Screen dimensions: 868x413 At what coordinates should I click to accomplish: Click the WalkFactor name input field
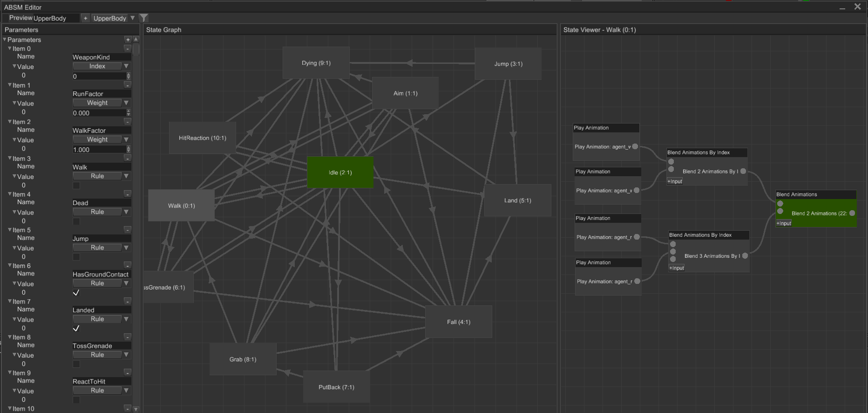pyautogui.click(x=101, y=131)
